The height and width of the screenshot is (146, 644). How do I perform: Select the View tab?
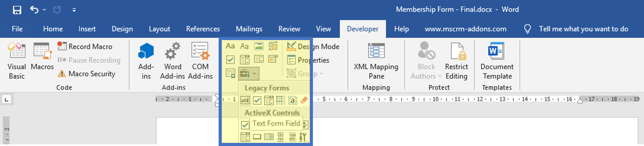point(324,29)
